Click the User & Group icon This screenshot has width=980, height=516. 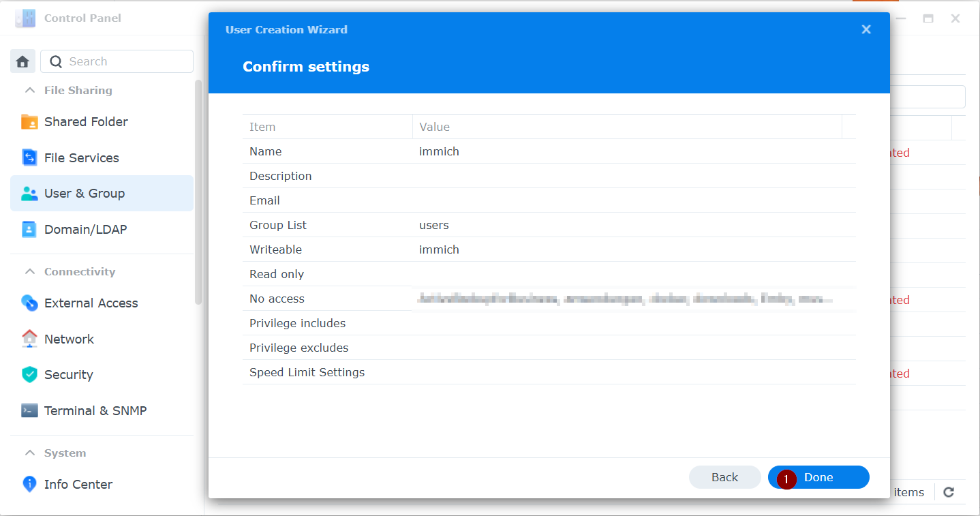coord(29,194)
